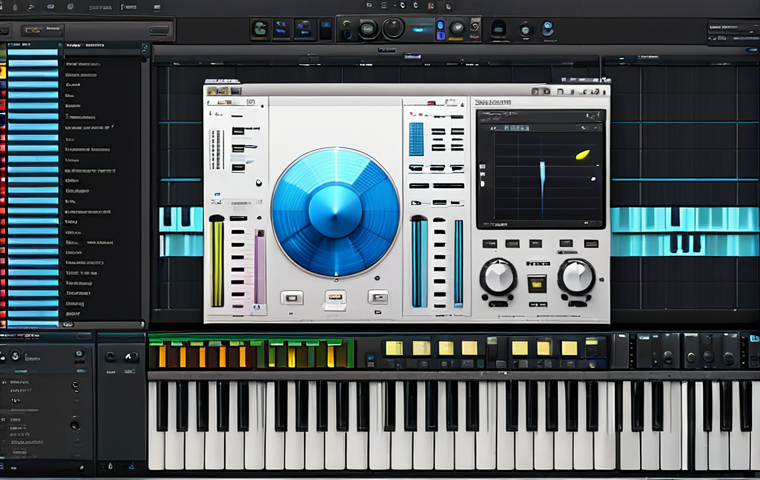Click the white handle dot in the graph display
This screenshot has height=480, width=760.
click(x=593, y=179)
